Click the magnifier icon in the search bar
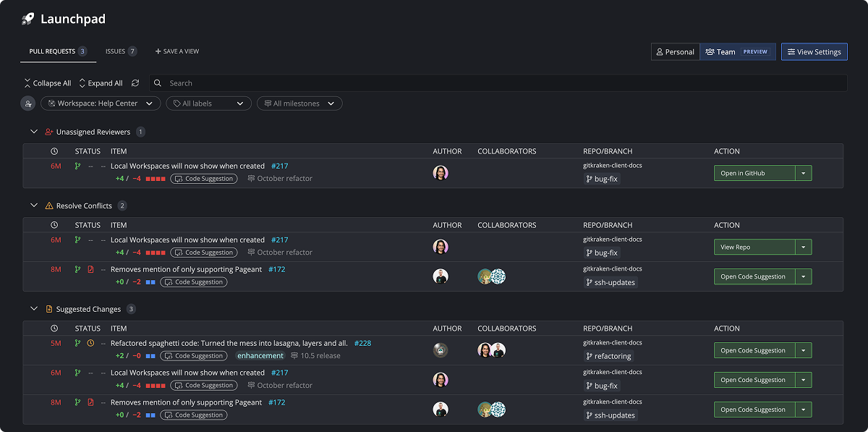This screenshot has height=432, width=868. 158,83
